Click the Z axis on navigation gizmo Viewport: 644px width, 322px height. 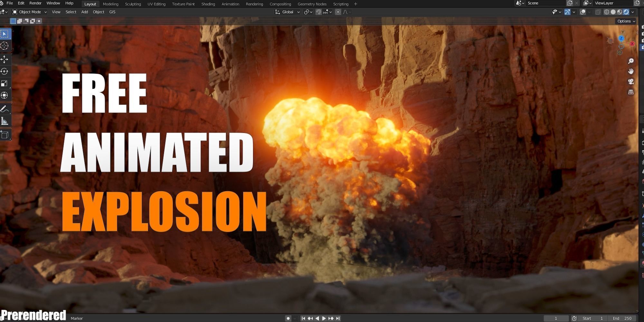621,38
